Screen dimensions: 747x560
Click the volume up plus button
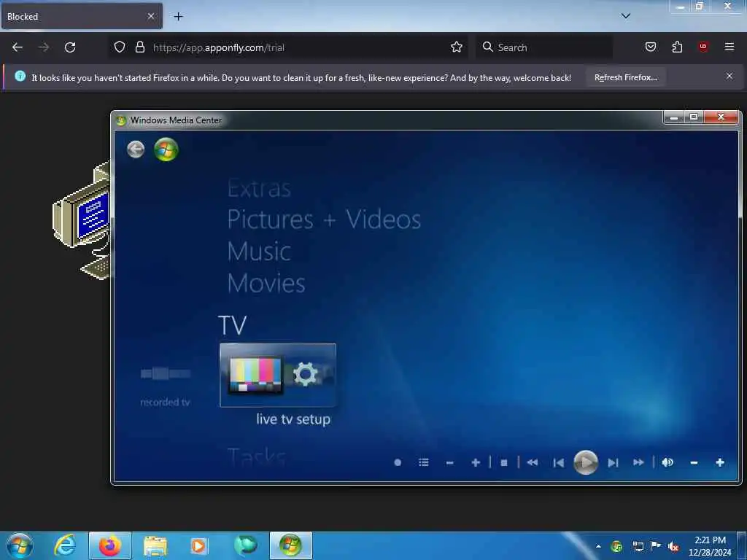[x=720, y=462]
